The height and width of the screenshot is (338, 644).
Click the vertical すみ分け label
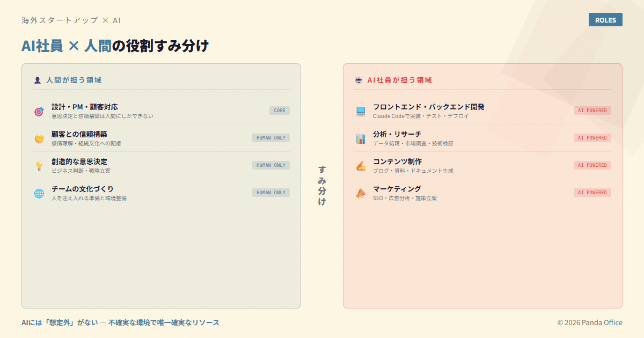point(322,186)
